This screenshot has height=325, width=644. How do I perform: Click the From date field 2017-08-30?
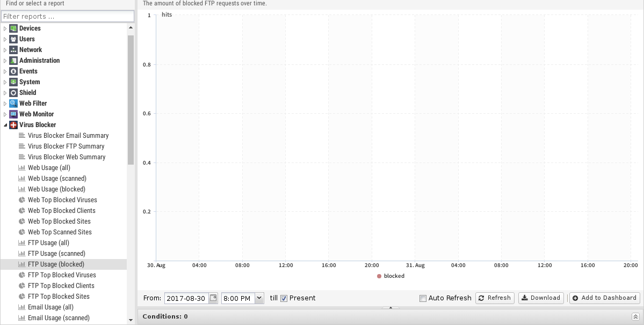point(186,298)
